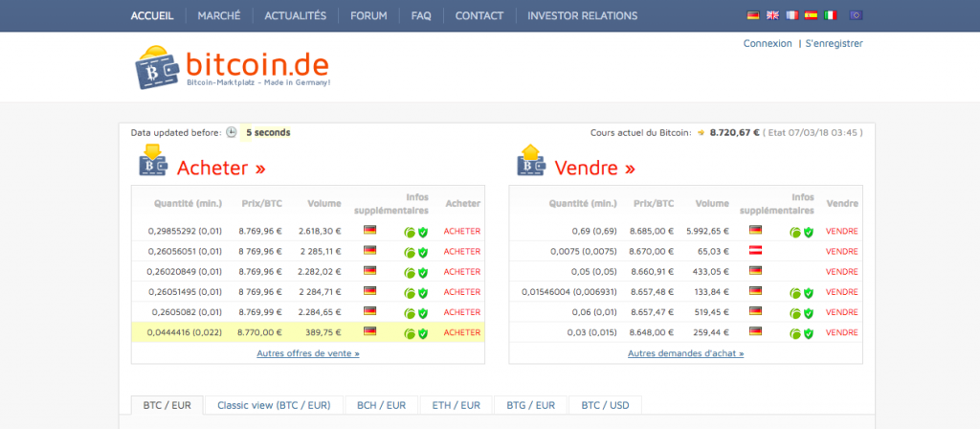Click the clock icon next to Data updated
This screenshot has width=980, height=429.
[232, 132]
